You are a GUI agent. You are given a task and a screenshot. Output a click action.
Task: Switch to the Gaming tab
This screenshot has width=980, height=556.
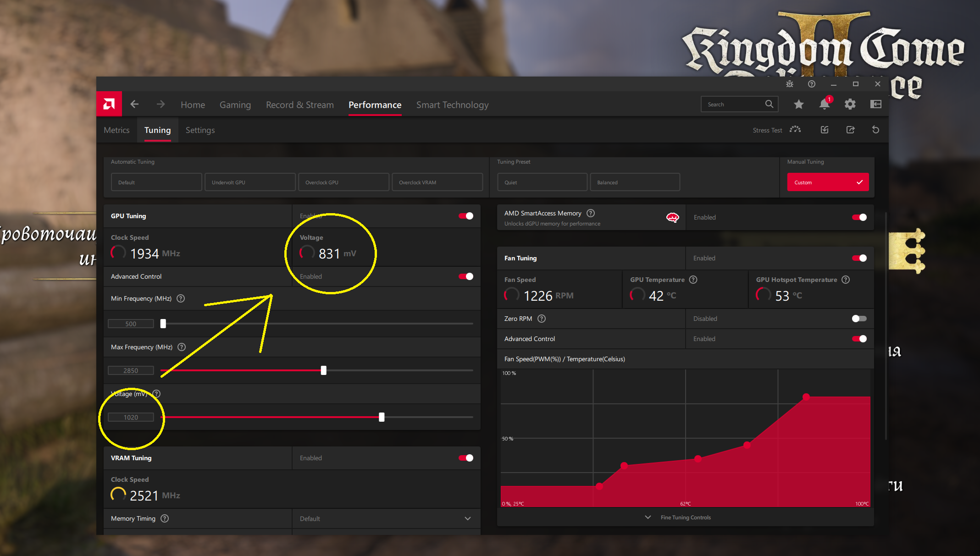235,105
